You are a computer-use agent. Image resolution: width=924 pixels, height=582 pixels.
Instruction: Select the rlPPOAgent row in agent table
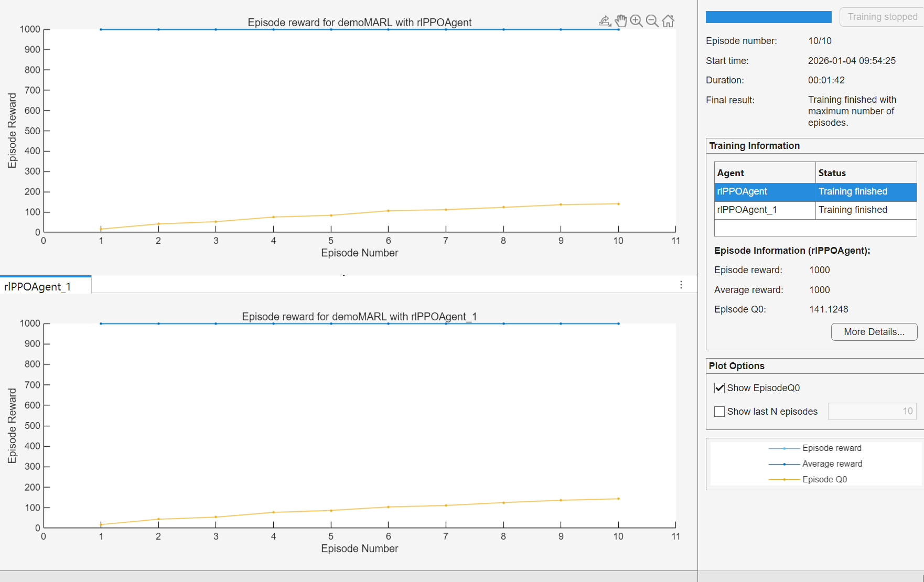[815, 191]
